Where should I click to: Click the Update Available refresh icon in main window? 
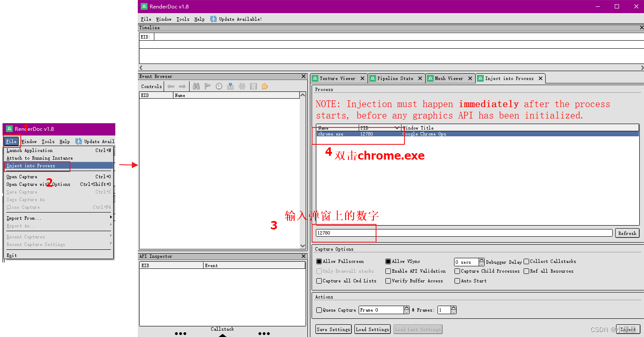(x=214, y=19)
